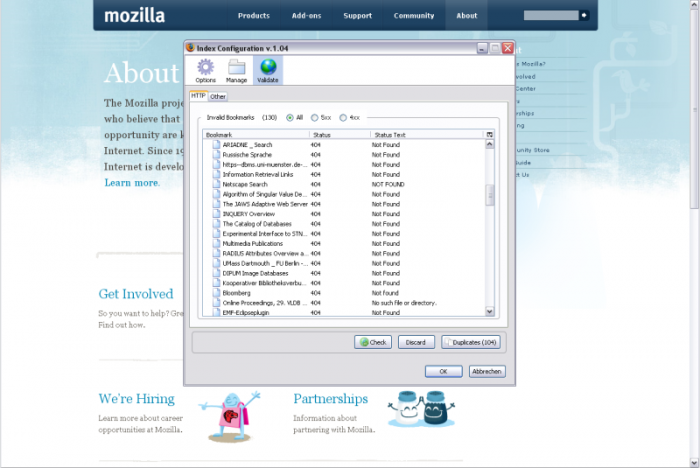Viewport: 700px width, 468px height.
Task: Click the bookmark list scrollbar thumb
Action: (489, 195)
